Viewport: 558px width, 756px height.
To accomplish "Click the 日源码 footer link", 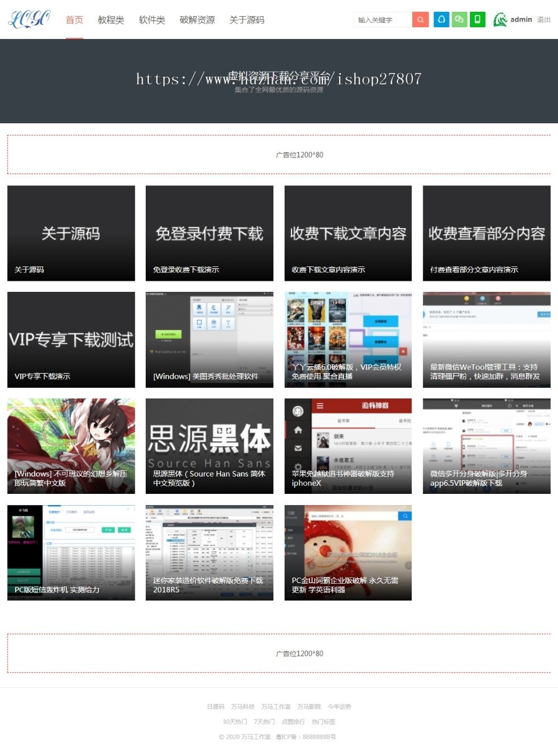I will coord(216,706).
